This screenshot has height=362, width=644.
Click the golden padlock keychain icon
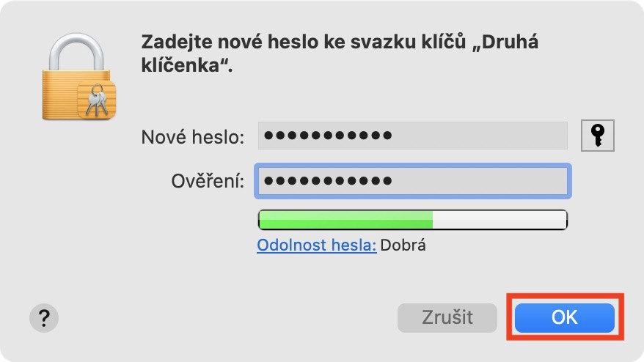point(77,78)
